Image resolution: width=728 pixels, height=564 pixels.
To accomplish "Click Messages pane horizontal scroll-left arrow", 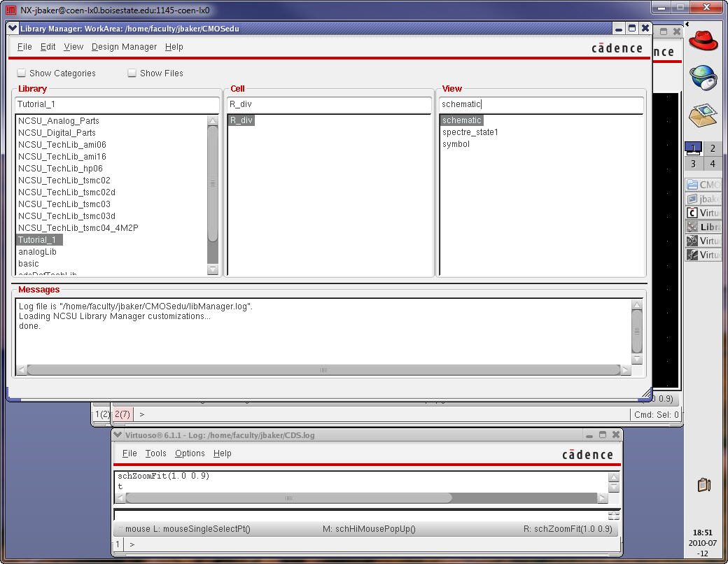I will coord(21,370).
